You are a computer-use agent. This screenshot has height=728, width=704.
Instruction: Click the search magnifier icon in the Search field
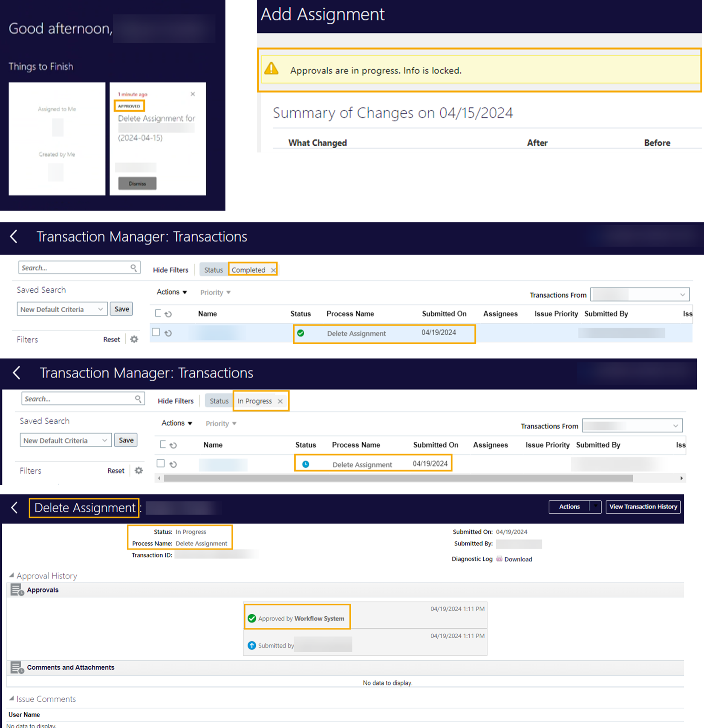coord(135,267)
